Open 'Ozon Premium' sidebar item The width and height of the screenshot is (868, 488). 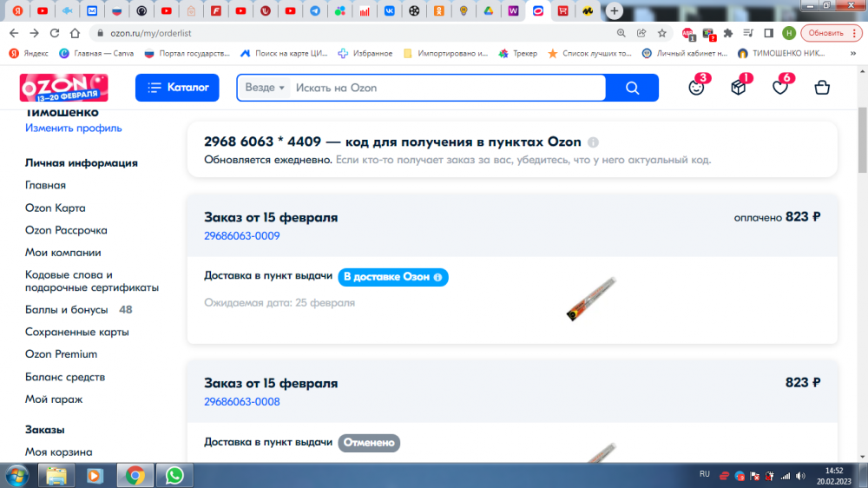[61, 354]
